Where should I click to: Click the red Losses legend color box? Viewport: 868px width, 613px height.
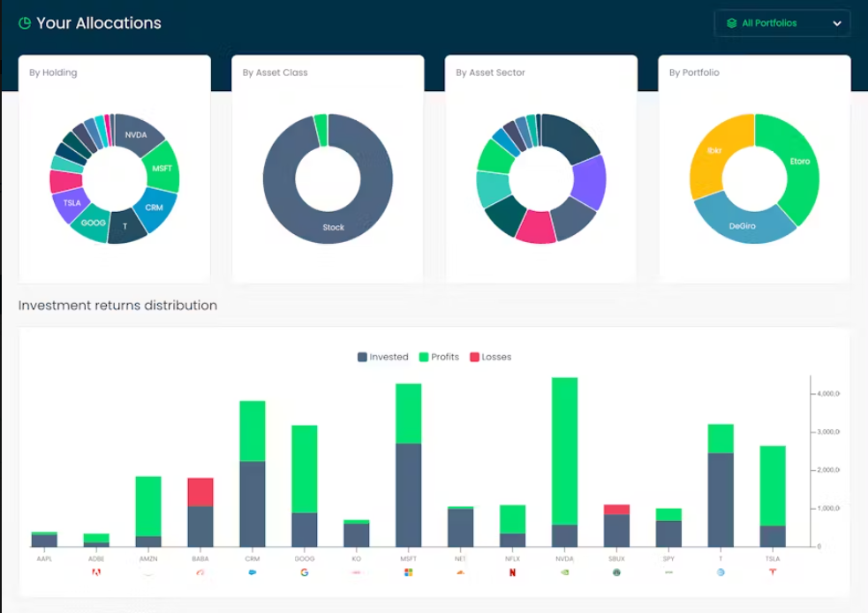474,357
